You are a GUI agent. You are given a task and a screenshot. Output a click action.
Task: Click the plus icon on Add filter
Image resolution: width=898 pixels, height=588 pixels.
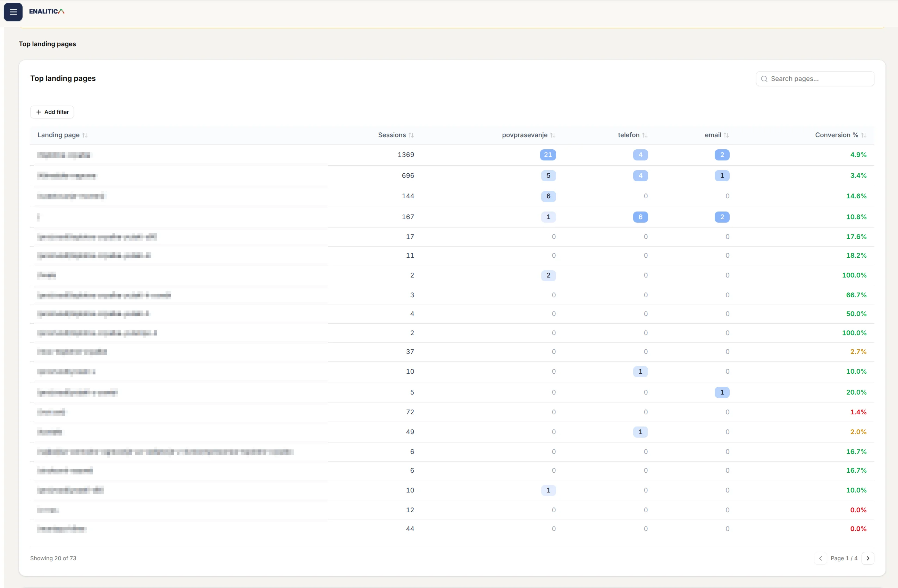click(x=39, y=112)
